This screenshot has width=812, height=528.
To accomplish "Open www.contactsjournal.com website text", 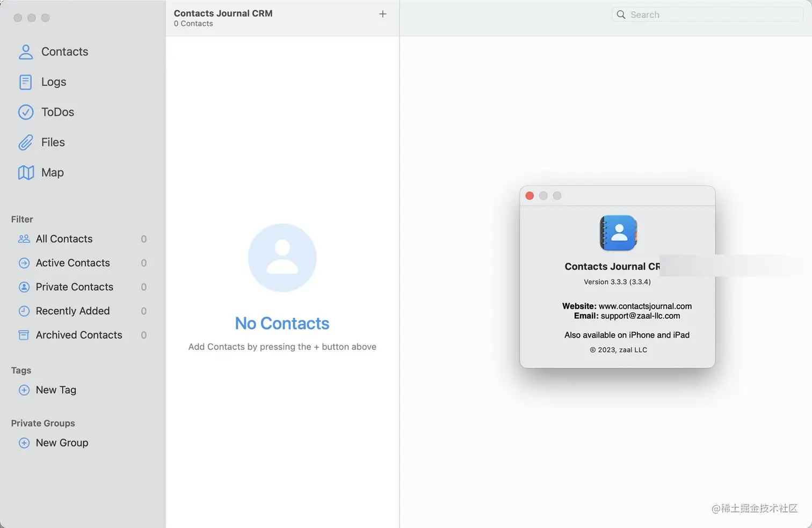I will (645, 306).
